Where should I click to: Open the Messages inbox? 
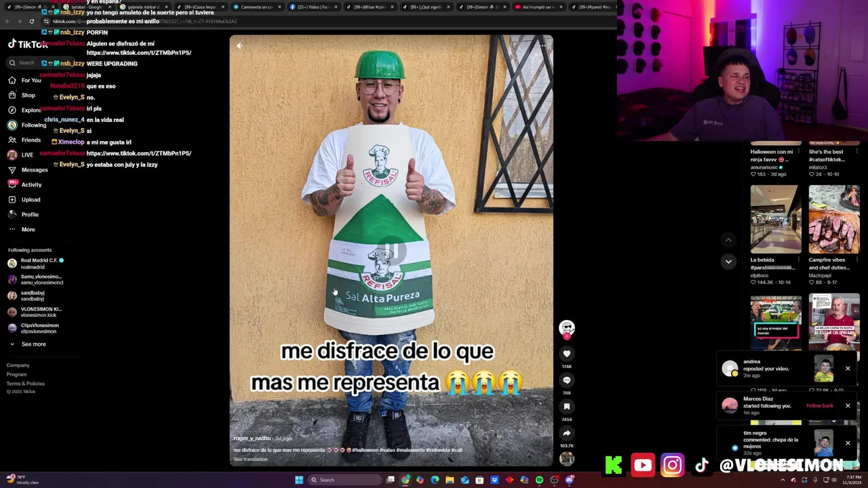coord(28,169)
